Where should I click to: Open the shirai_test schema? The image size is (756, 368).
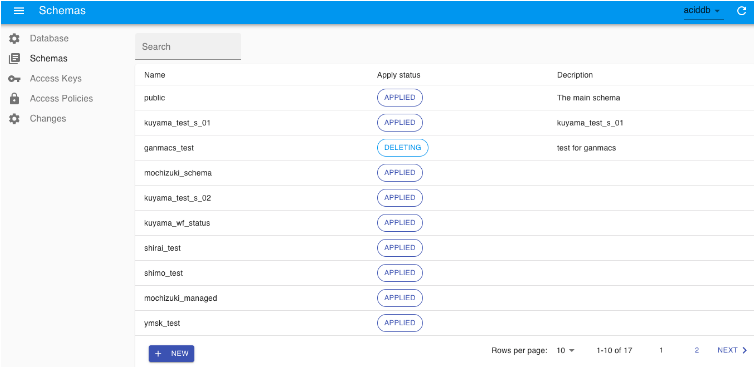(162, 248)
